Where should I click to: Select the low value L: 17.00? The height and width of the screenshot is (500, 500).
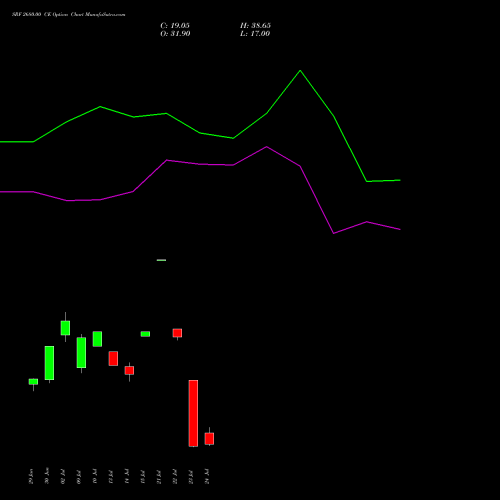(x=255, y=34)
